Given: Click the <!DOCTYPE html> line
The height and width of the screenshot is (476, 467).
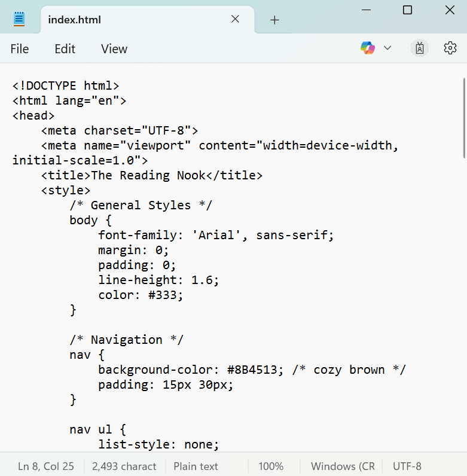Looking at the screenshot, I should (66, 86).
